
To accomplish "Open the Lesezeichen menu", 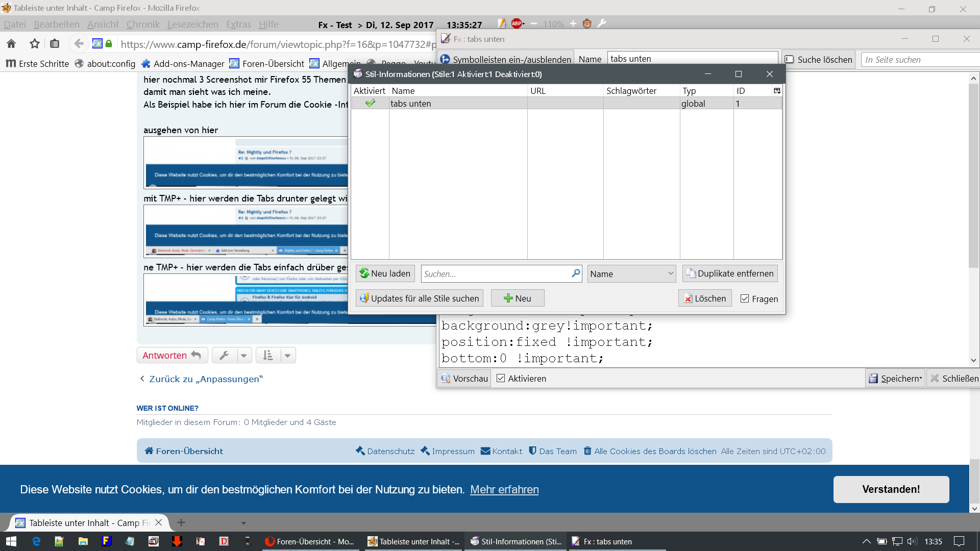I will coord(192,24).
